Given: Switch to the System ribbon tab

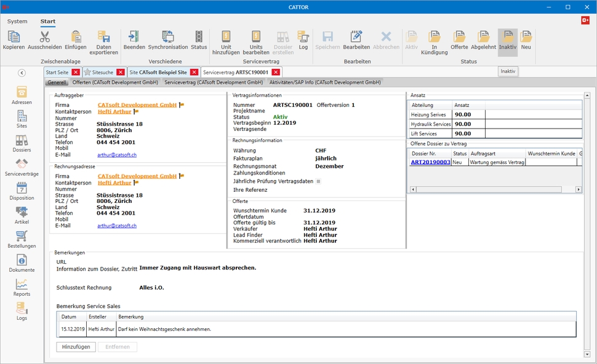Looking at the screenshot, I should coord(17,22).
